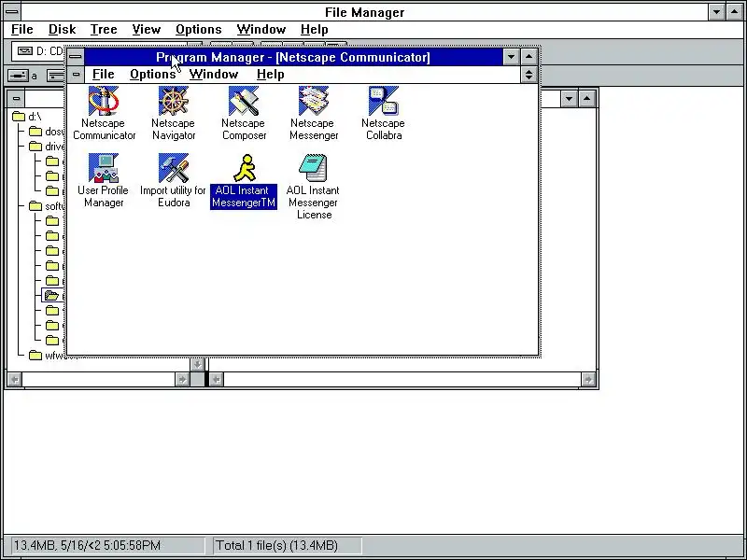The height and width of the screenshot is (560, 747).
Task: Open Program Manager Options menu
Action: 152,75
